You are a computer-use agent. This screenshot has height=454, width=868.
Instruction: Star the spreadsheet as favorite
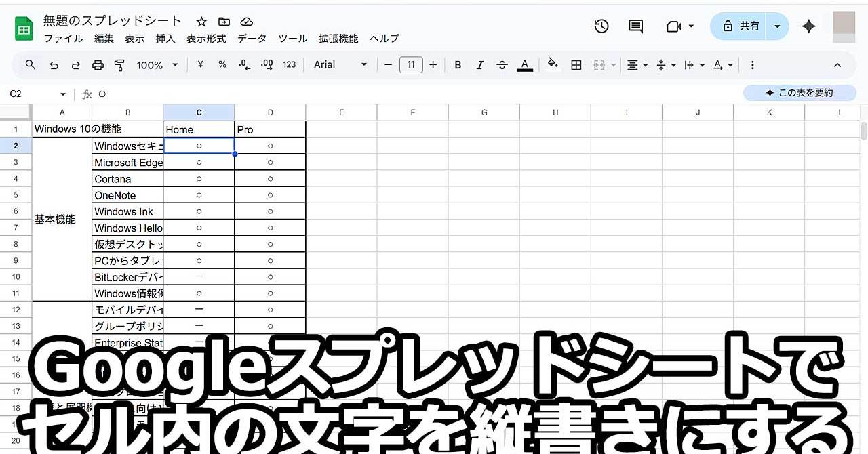[x=201, y=22]
